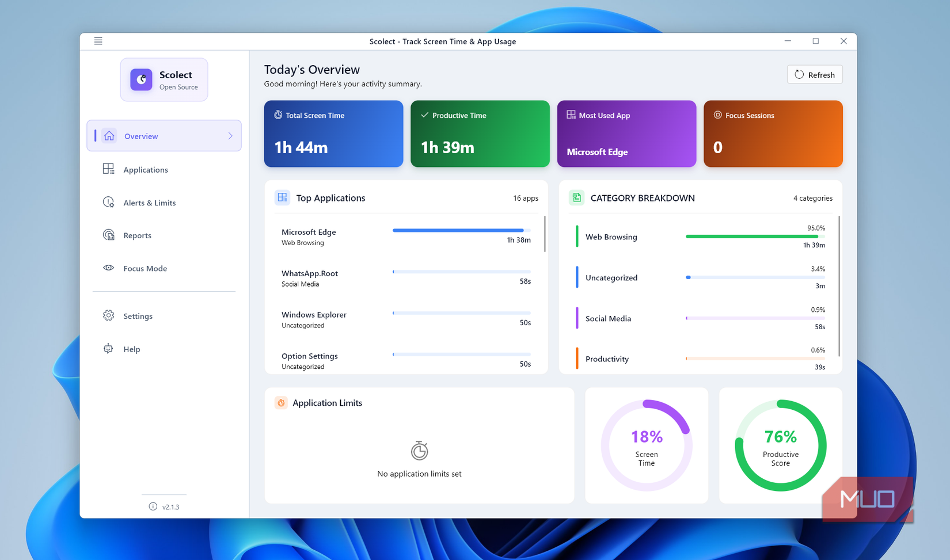Click the Most Used App card
This screenshot has height=560, width=950.
click(626, 134)
